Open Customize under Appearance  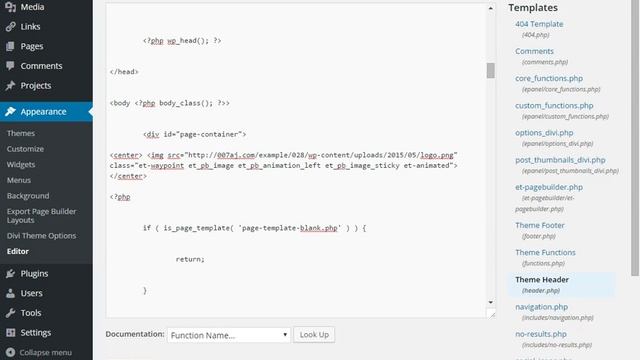[25, 149]
